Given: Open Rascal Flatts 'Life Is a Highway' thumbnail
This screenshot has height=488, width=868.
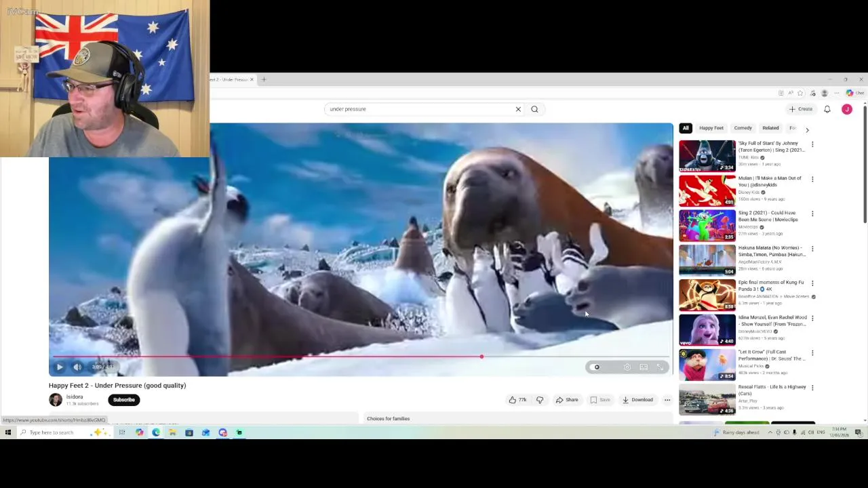Looking at the screenshot, I should pos(707,400).
